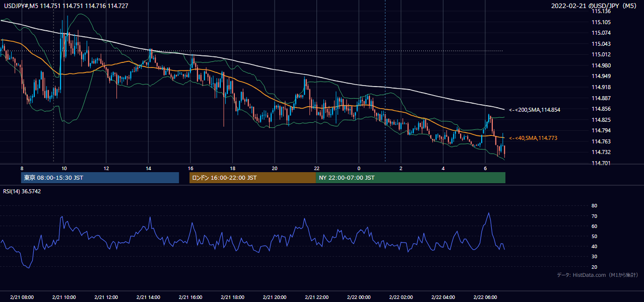The image size is (644, 302).
Task: Click RSI scale value 40
Action: 594,246
